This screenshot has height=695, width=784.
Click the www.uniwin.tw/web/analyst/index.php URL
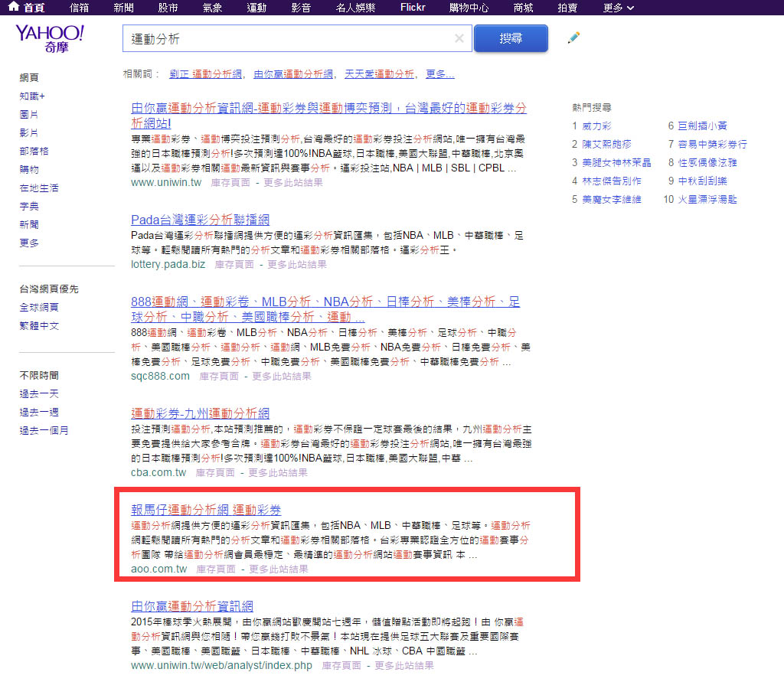point(221,665)
